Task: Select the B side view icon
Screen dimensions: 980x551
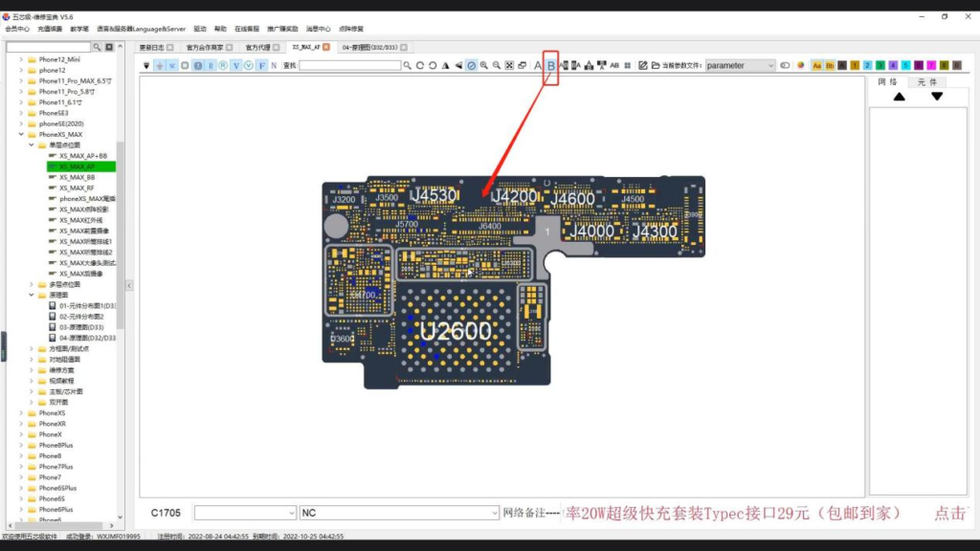Action: tap(550, 66)
